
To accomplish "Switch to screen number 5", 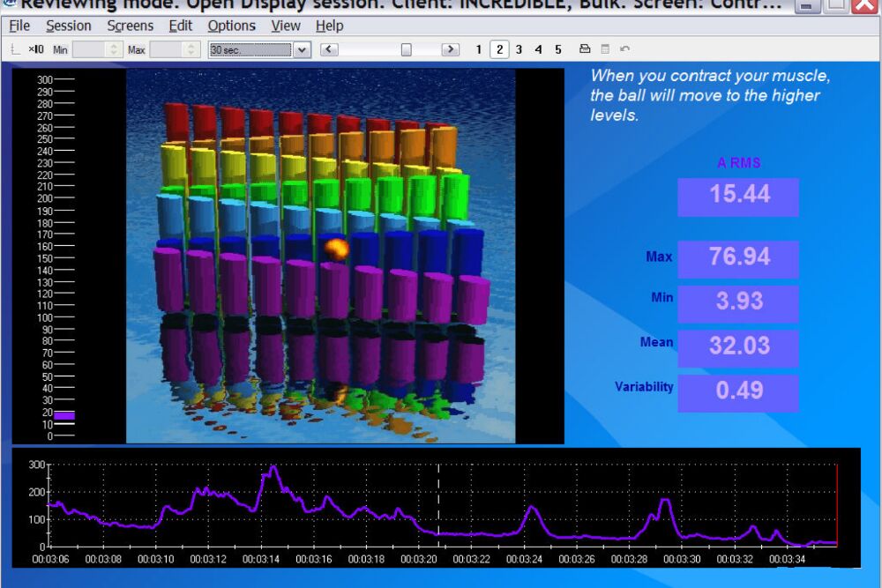I will click(557, 49).
